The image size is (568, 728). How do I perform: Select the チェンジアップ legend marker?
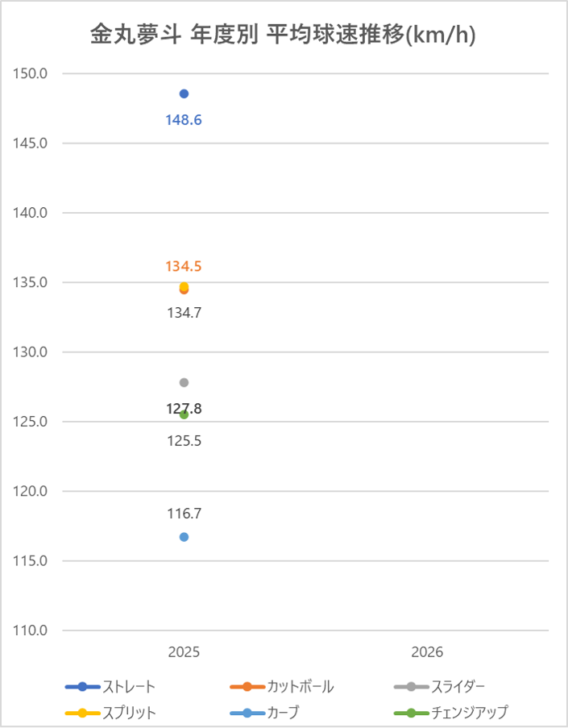[411, 713]
